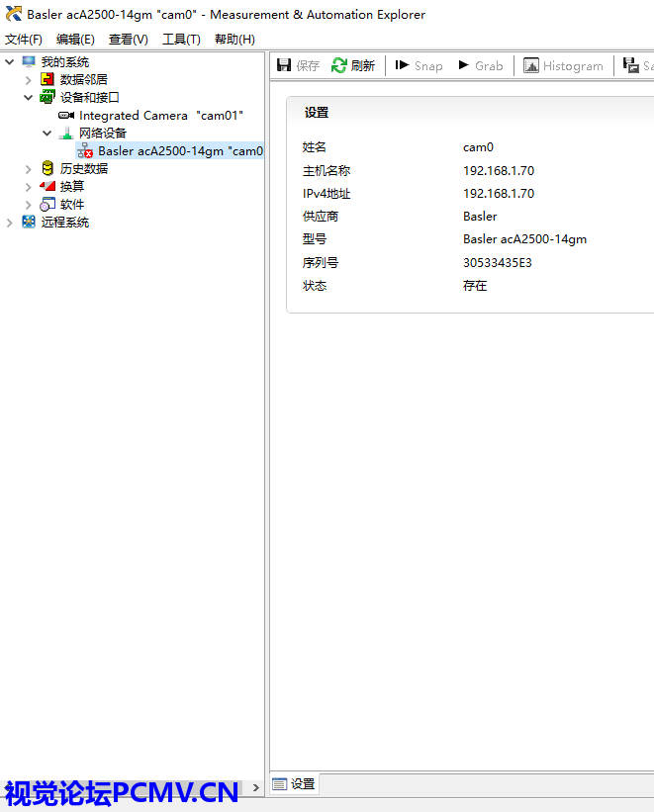This screenshot has height=812, width=654.
Task: Select Basler acA2500-14gm "cam0" tree item
Action: (x=178, y=151)
